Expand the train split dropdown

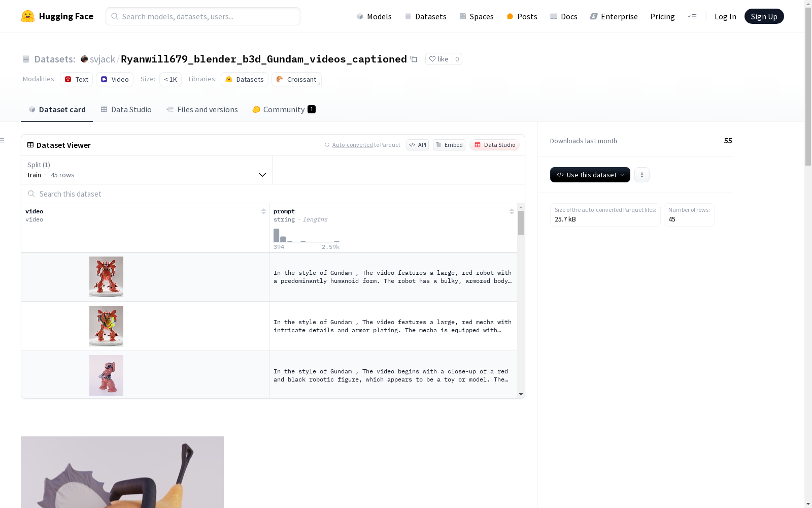tap(147, 170)
